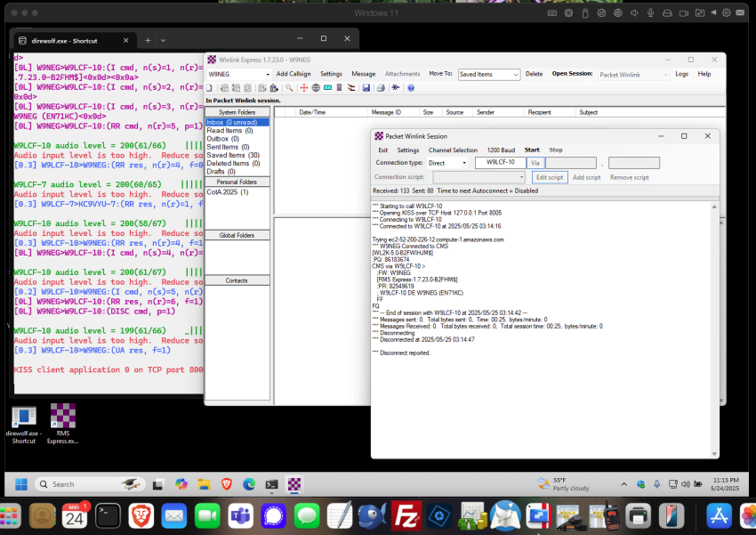Open message search with magnifier icon
Viewport: 756px width, 535px height.
(289, 88)
